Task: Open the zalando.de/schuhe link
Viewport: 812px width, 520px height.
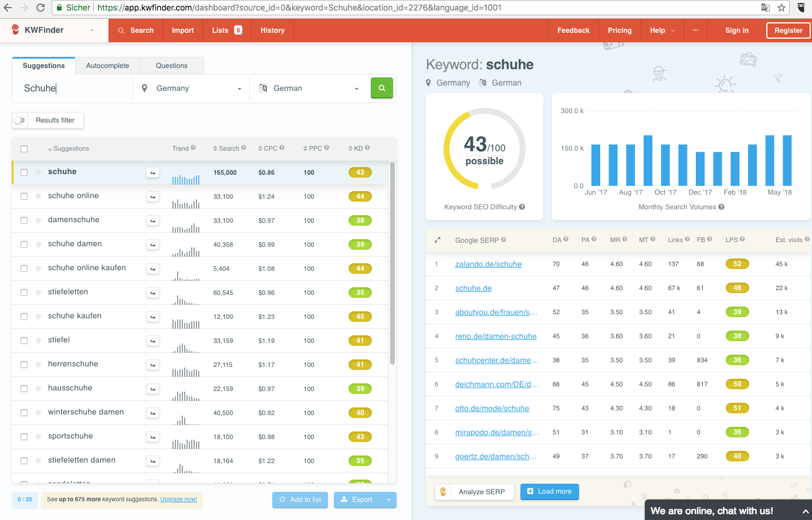Action: (x=488, y=264)
